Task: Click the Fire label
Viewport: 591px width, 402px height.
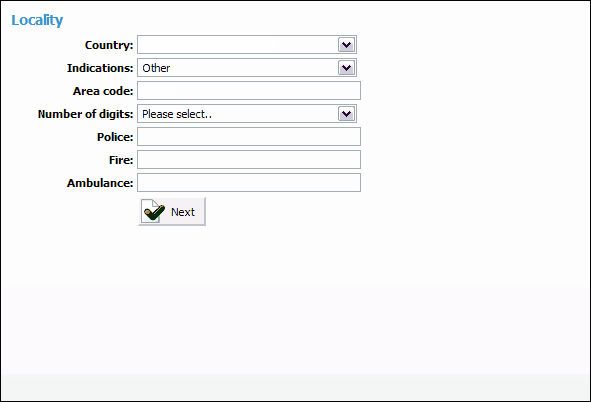Action: point(121,160)
